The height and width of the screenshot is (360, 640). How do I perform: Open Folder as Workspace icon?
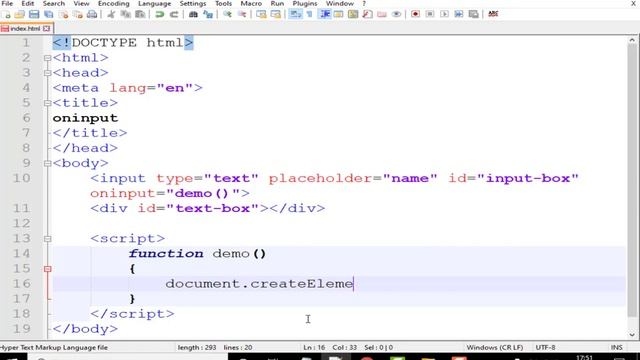click(382, 14)
